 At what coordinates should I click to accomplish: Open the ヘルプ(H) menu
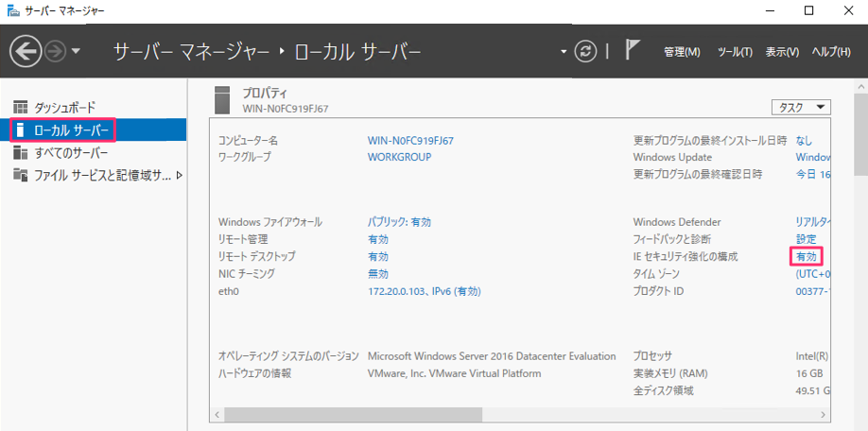(831, 52)
